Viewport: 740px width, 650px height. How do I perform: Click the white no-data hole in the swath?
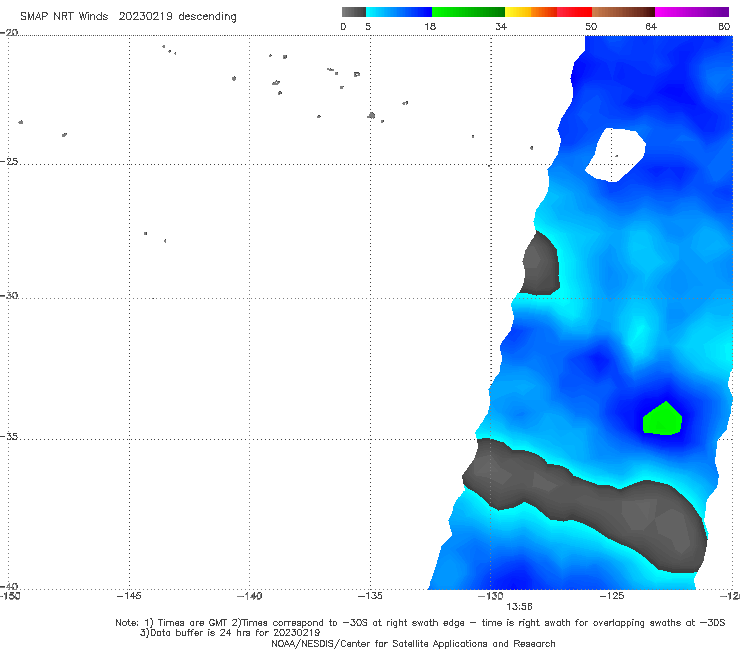[616, 155]
